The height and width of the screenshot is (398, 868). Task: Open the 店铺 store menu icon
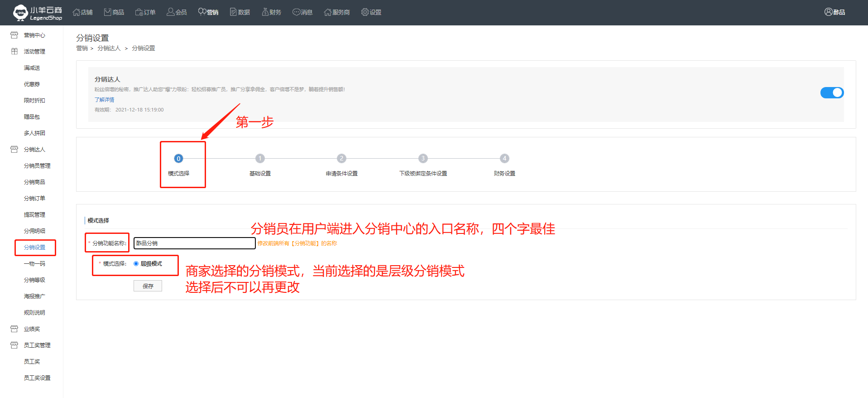tap(77, 12)
